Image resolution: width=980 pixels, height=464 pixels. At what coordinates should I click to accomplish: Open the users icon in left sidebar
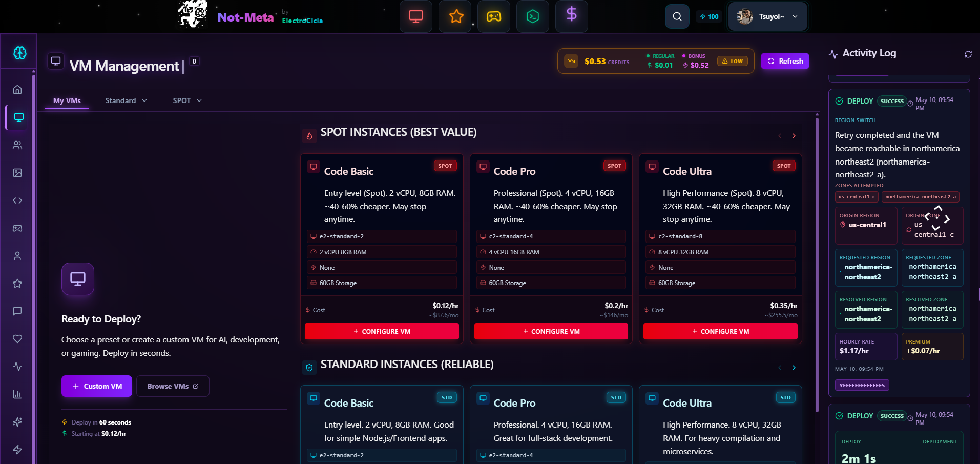(x=17, y=145)
